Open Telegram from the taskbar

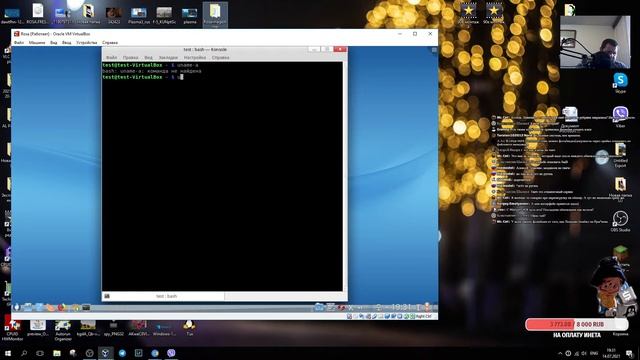point(122,353)
